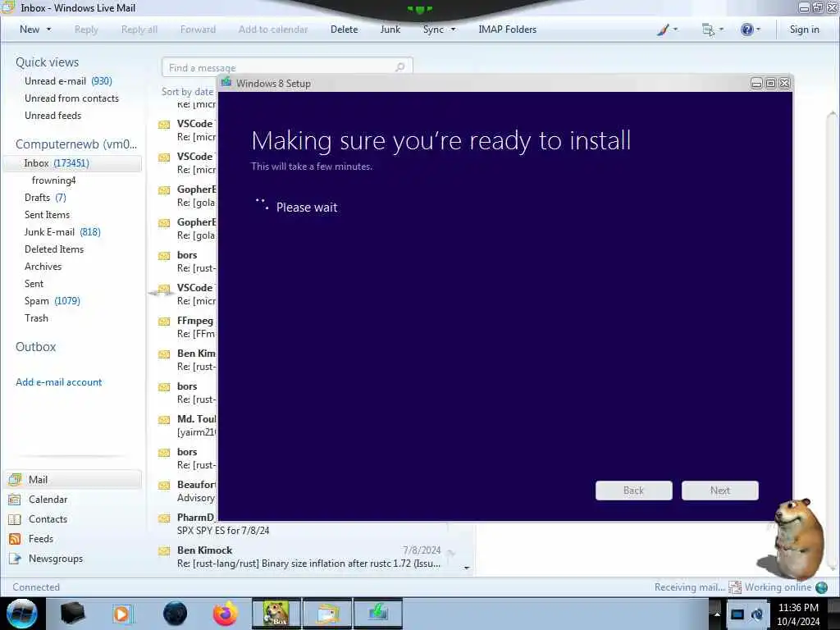Open the frowning4 subfolder
The height and width of the screenshot is (630, 840).
(x=53, y=180)
